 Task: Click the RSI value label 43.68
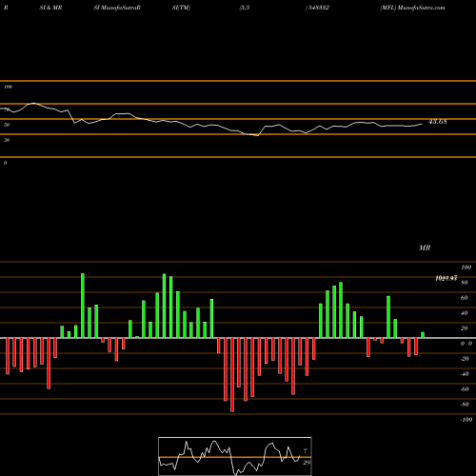tap(438, 122)
